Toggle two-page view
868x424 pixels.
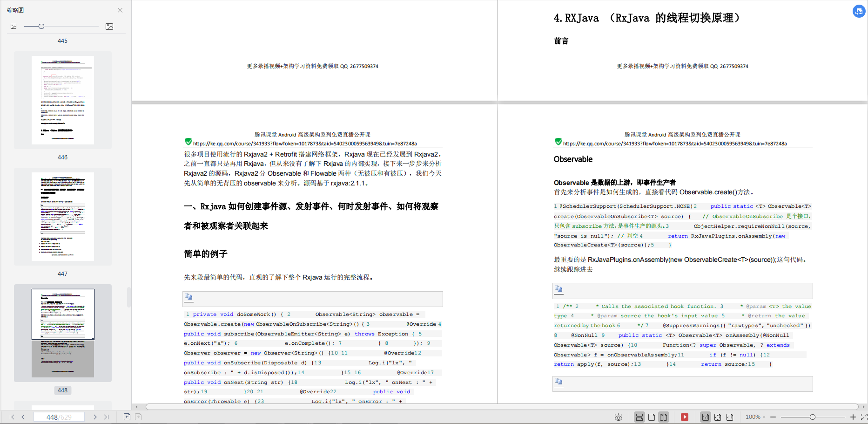[x=664, y=417]
